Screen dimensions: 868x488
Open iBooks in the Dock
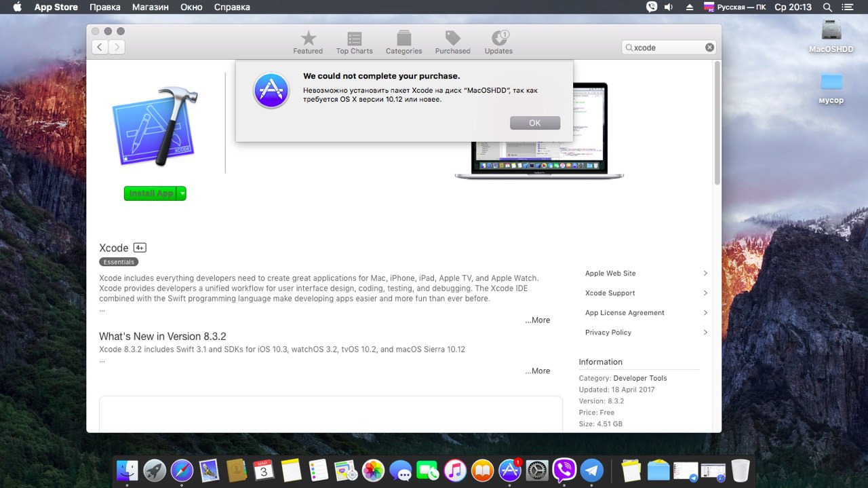click(x=482, y=470)
